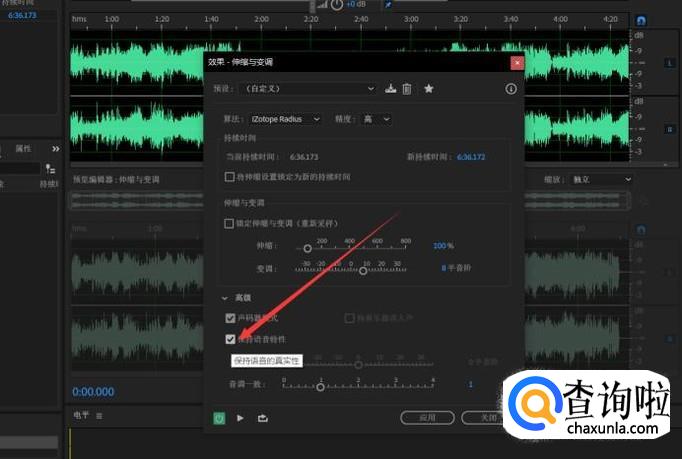Click the 0:00.000 time display

click(x=93, y=392)
